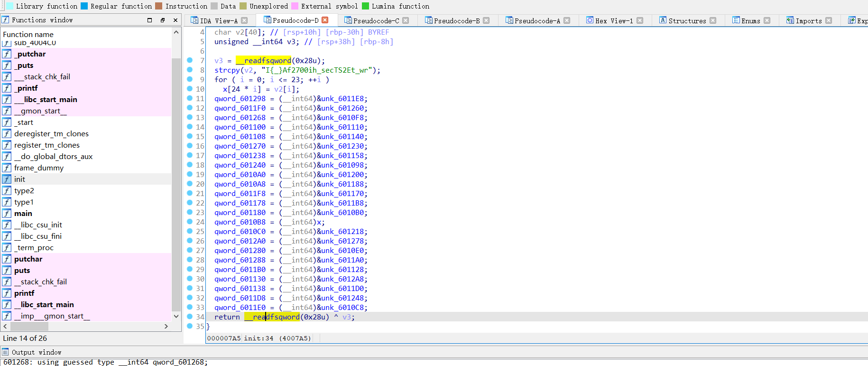The image size is (868, 366).
Task: Click the Lumina function color legend swatch
Action: 365,6
